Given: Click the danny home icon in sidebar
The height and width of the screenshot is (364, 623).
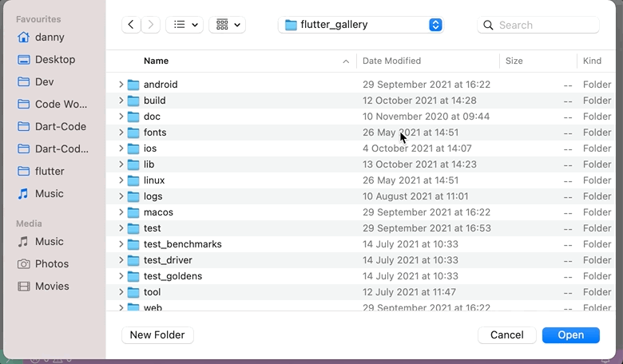Looking at the screenshot, I should click(23, 38).
